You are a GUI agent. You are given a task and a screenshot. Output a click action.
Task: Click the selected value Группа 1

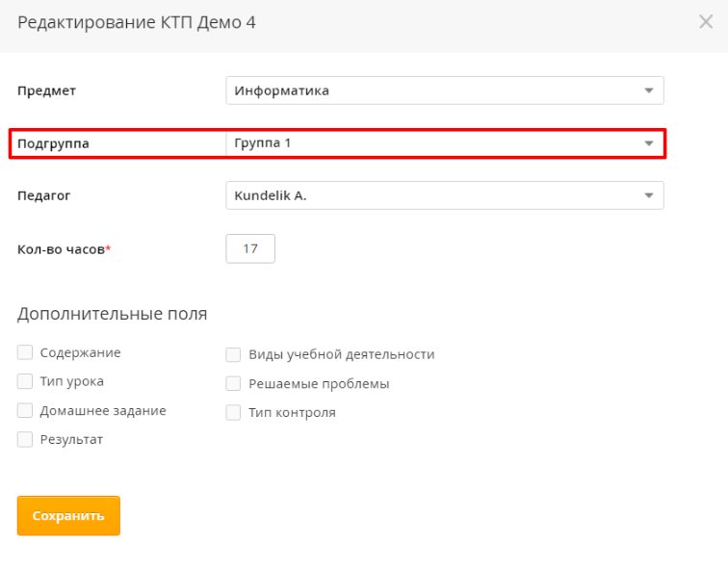click(x=263, y=143)
